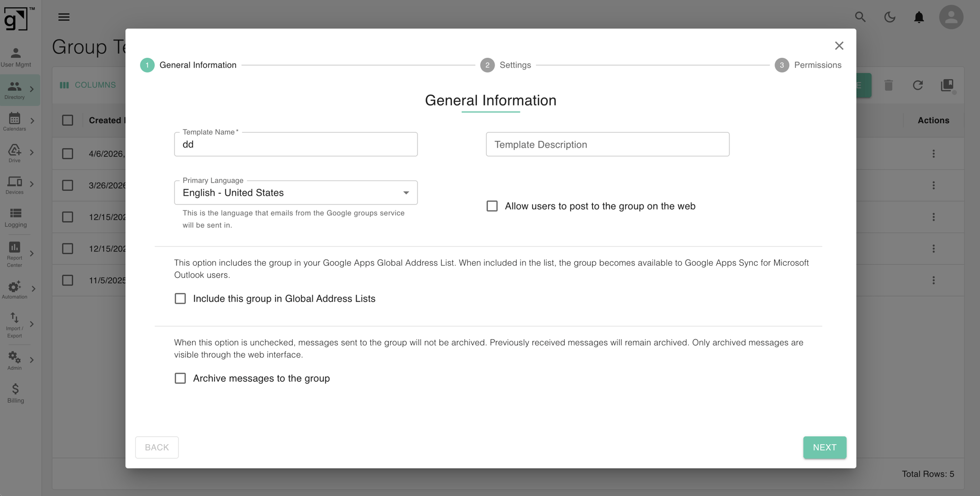The image size is (980, 496).
Task: Open Report Center in sidebar
Action: point(15,254)
